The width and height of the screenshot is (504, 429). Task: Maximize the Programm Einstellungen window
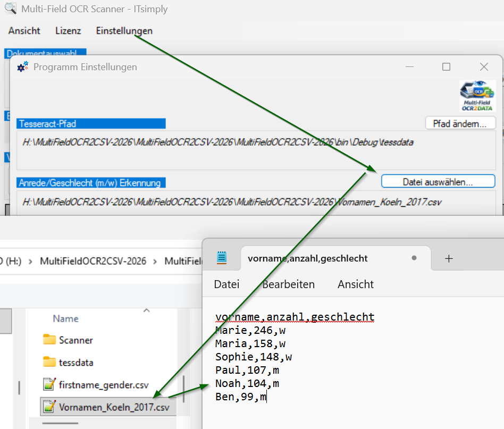[x=446, y=67]
